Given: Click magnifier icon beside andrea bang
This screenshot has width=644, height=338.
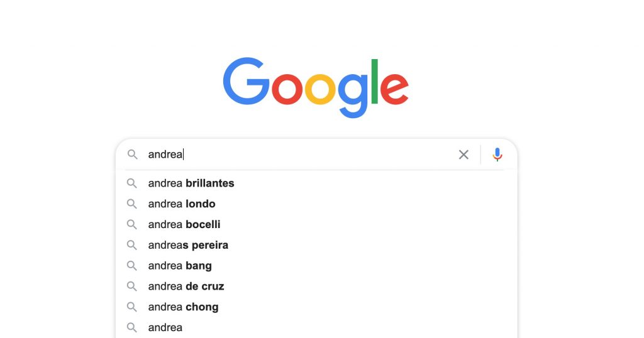Looking at the screenshot, I should tap(132, 266).
